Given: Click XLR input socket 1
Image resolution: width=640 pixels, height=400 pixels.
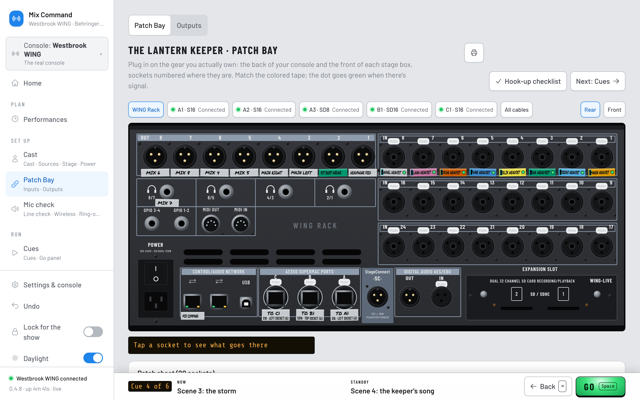Looking at the screenshot, I should pyautogui.click(x=601, y=156).
